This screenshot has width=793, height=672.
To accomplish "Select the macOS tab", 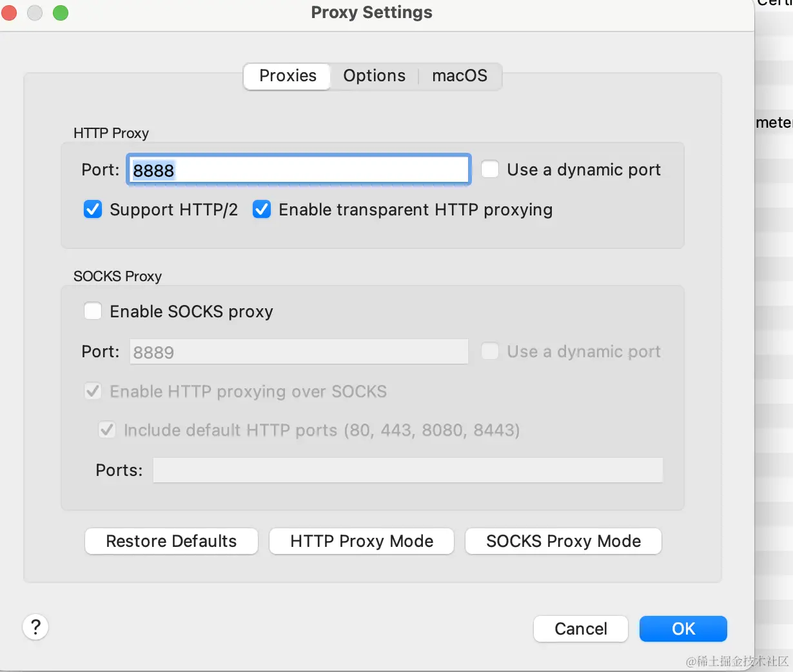I will pyautogui.click(x=459, y=76).
